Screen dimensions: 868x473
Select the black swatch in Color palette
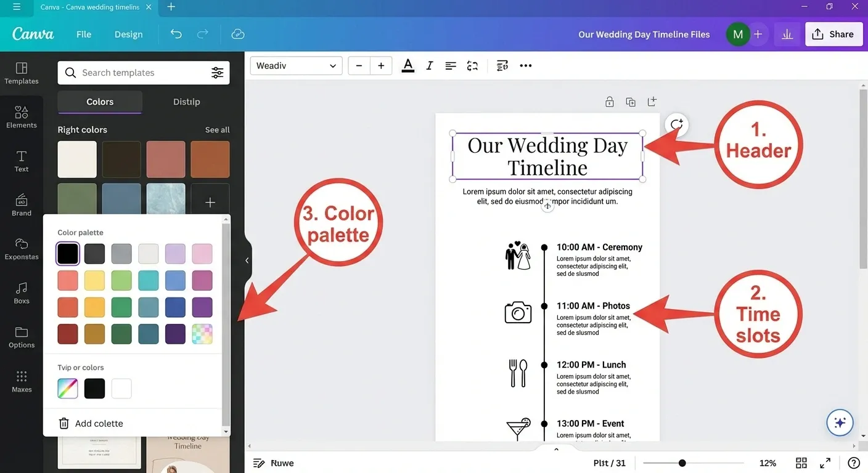pos(67,253)
